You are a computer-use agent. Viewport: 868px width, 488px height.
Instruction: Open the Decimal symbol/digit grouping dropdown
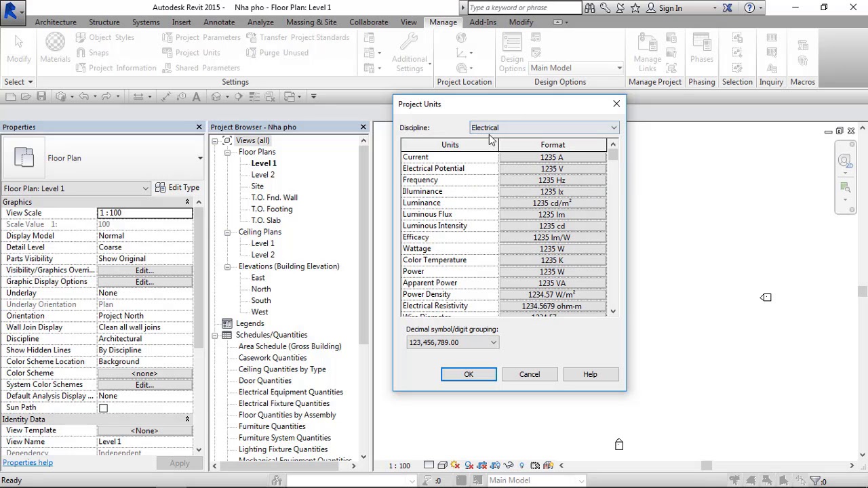coord(452,342)
